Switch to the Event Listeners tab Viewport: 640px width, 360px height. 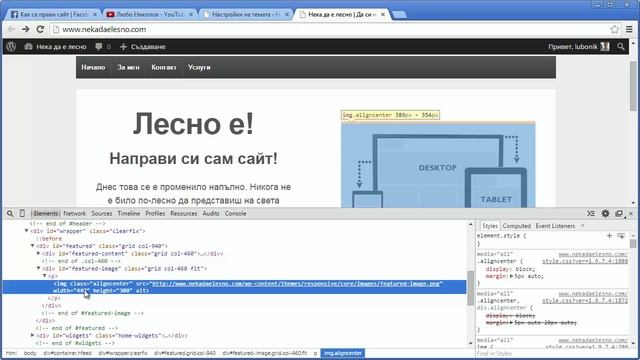(555, 226)
